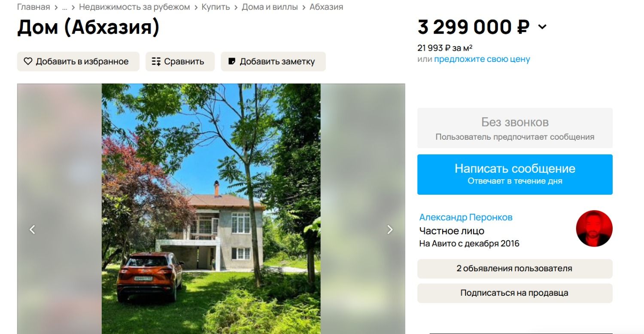Click Написать сообщение button

[515, 175]
